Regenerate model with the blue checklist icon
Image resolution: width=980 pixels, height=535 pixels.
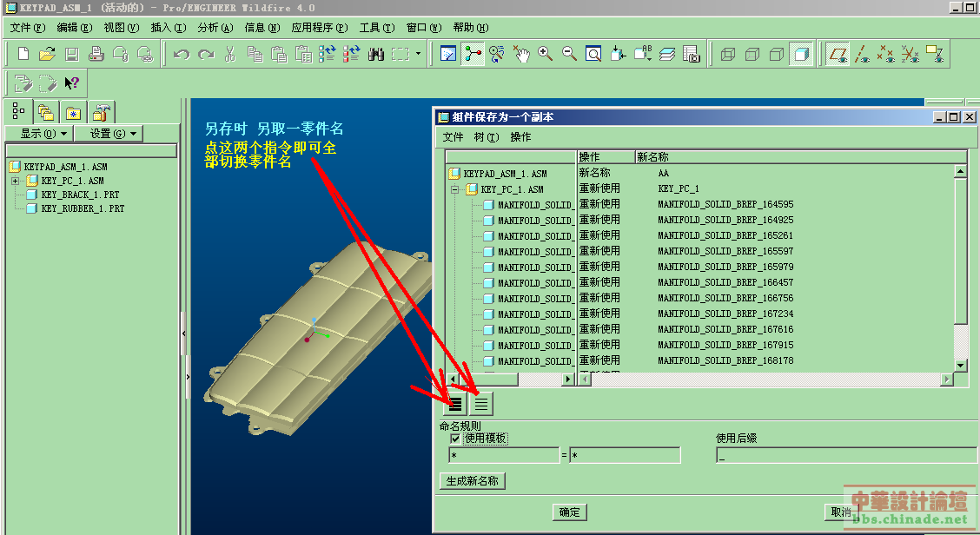328,54
